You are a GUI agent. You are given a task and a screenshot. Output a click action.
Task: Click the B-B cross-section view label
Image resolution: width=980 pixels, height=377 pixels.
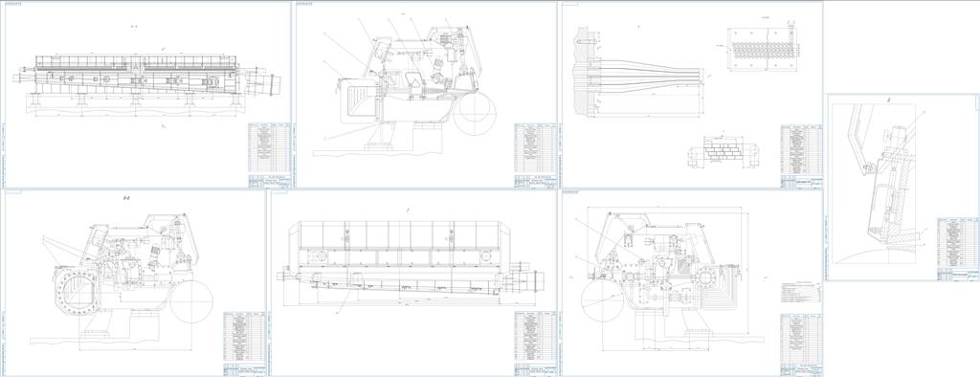125,199
